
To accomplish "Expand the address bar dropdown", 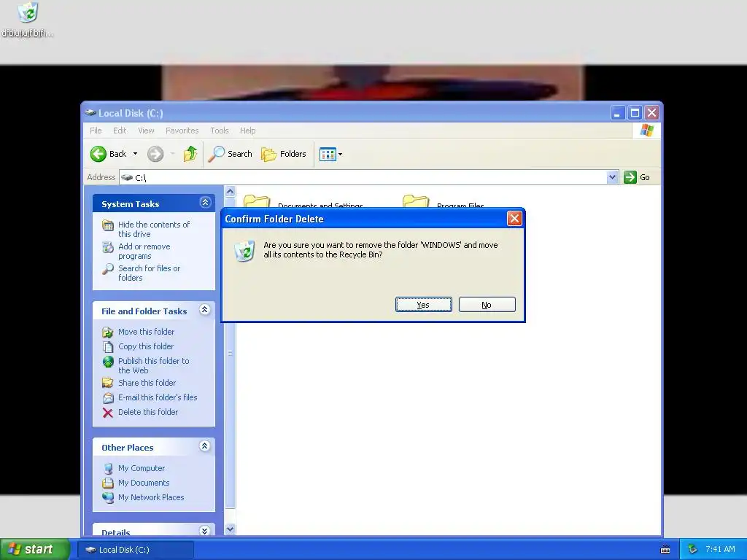I will (613, 178).
